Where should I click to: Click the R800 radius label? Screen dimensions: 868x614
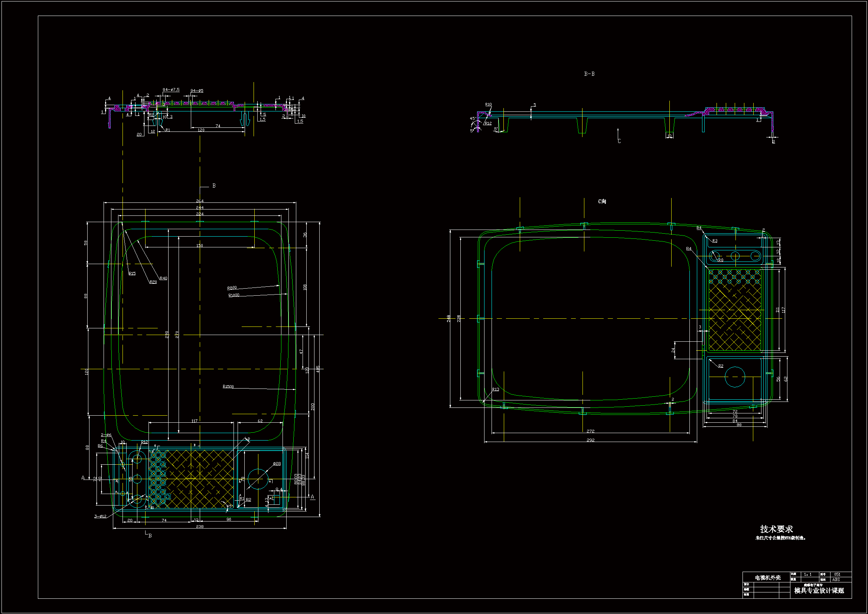[x=232, y=288]
